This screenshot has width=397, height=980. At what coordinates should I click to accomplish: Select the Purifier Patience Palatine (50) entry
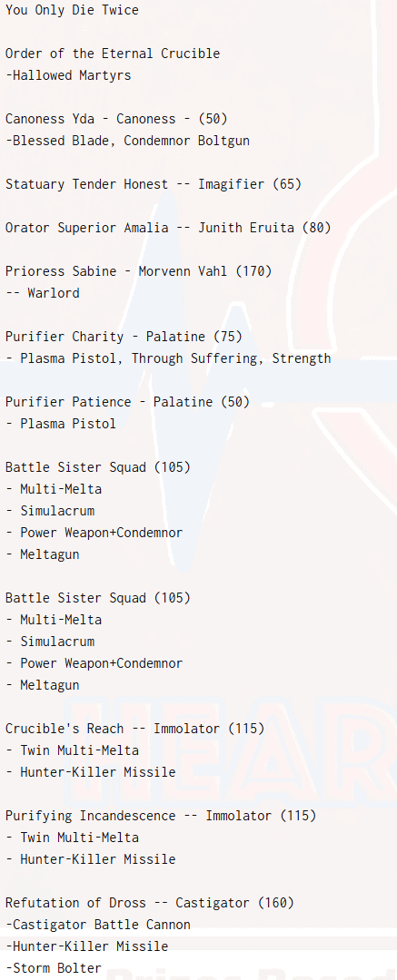point(128,402)
